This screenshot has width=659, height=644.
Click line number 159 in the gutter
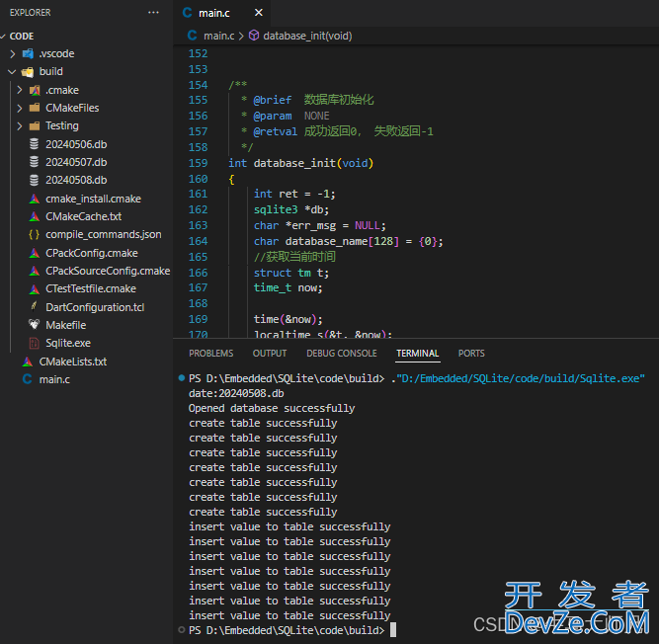pos(198,163)
